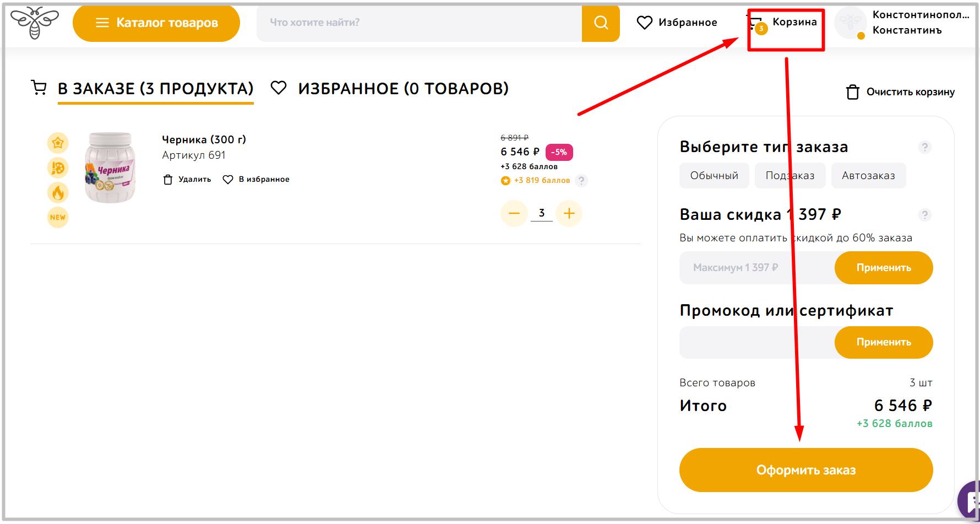Click the help icon near Ваша скидка
The image size is (980, 524).
pyautogui.click(x=924, y=215)
